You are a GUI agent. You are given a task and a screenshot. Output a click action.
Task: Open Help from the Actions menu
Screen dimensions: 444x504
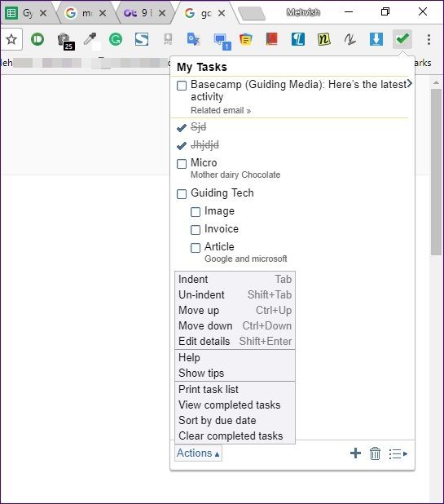[235, 357]
